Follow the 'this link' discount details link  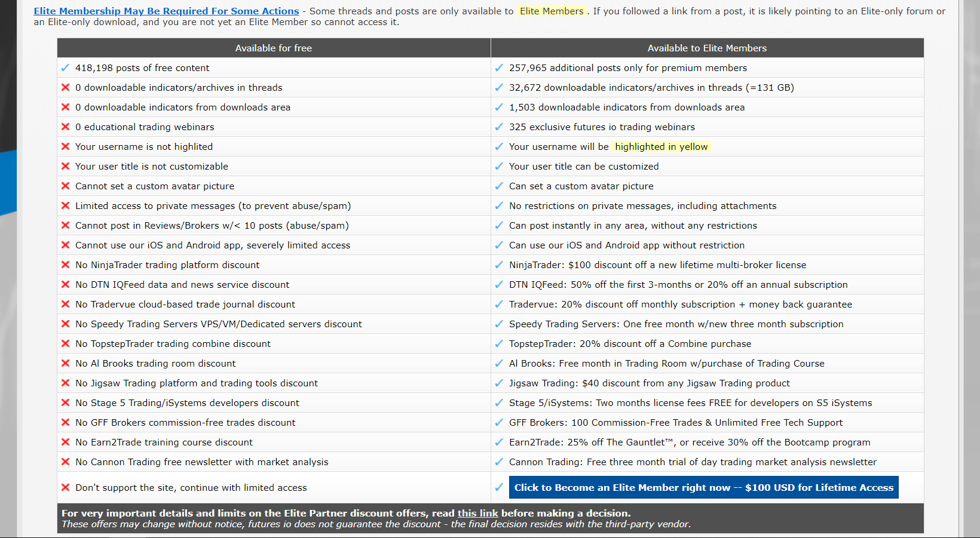click(x=477, y=513)
